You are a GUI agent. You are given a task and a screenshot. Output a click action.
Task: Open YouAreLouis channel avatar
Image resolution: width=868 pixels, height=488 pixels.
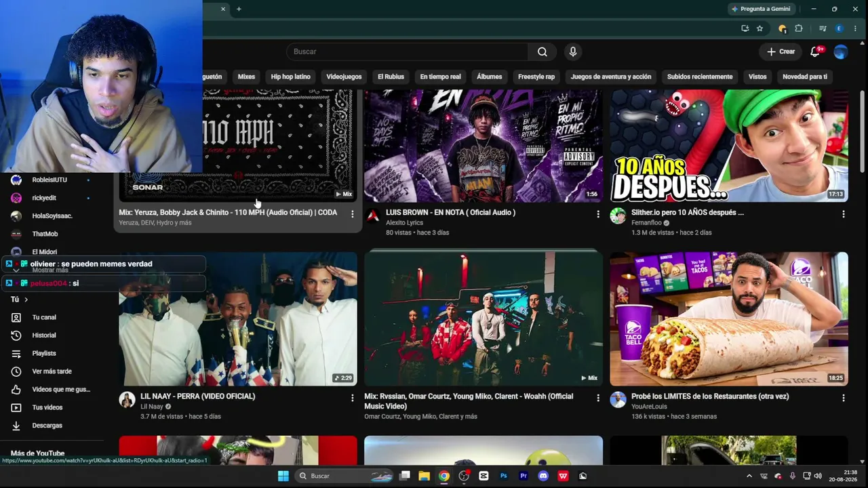click(618, 400)
